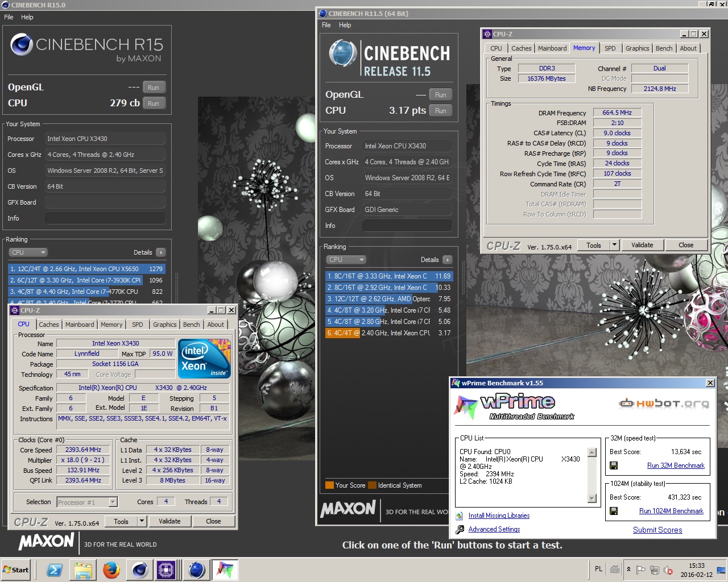Click the Details arrow in Cinebench R15 ranking
This screenshot has height=582, width=728.
tap(161, 252)
